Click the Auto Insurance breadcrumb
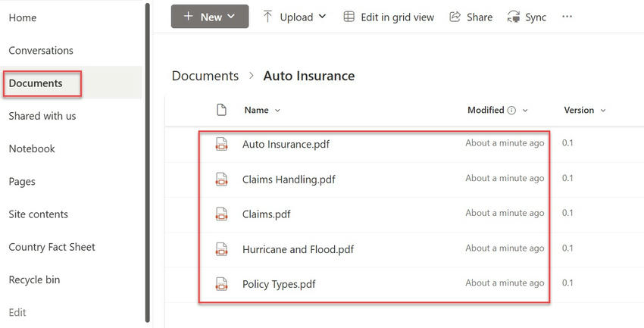The width and height of the screenshot is (644, 328). point(309,76)
